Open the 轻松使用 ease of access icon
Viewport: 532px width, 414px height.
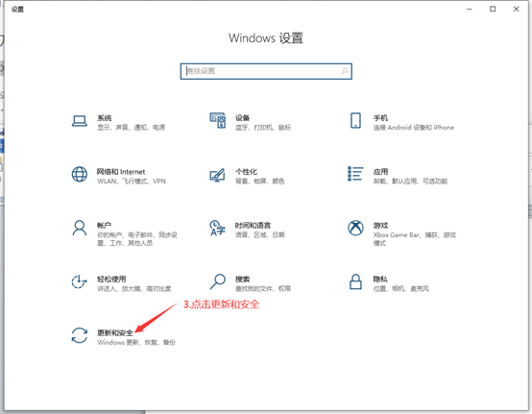pos(79,282)
